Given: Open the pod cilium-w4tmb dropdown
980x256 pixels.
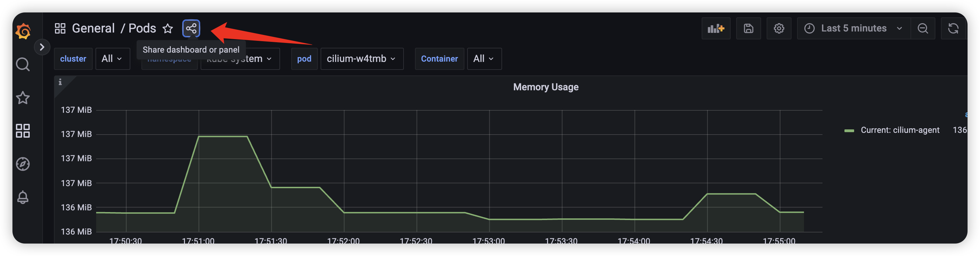Looking at the screenshot, I should click(362, 59).
